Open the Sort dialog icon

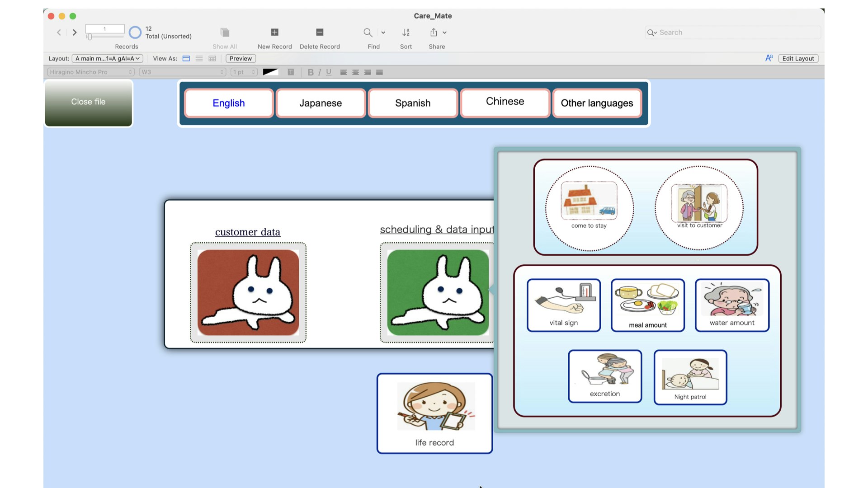pyautogui.click(x=406, y=32)
